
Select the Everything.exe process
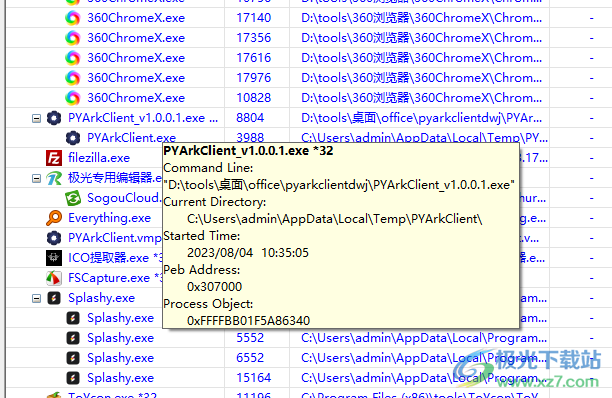(109, 218)
